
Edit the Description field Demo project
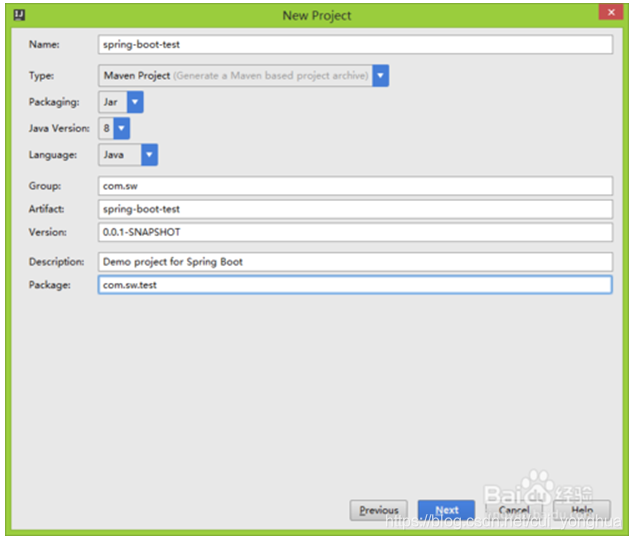click(x=355, y=262)
